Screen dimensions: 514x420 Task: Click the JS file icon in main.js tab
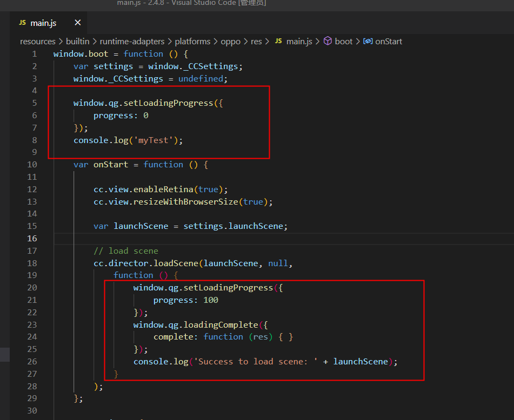[x=22, y=23]
